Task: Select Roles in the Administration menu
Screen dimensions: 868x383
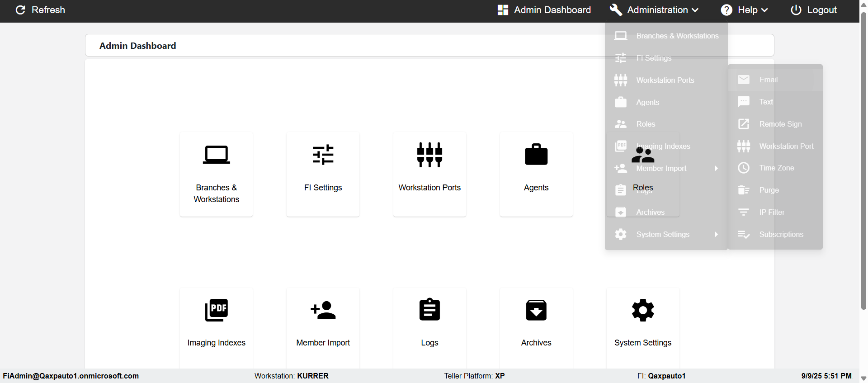Action: click(x=666, y=124)
